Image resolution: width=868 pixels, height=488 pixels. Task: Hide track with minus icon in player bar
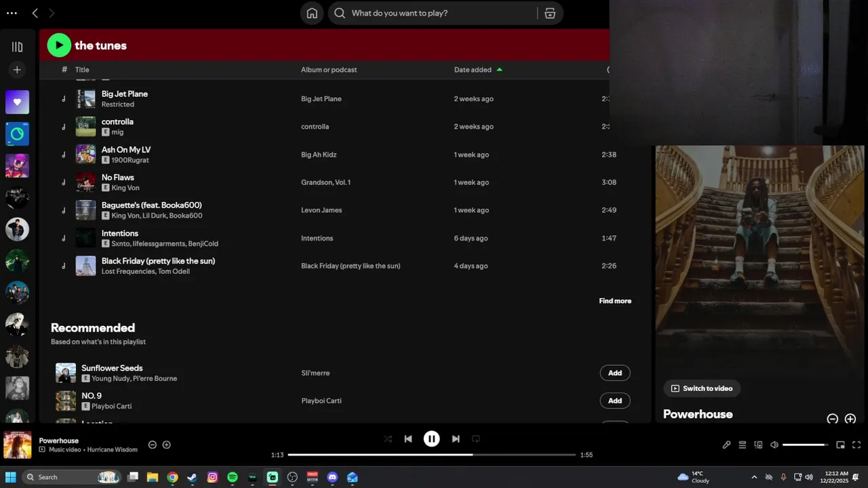click(x=153, y=445)
